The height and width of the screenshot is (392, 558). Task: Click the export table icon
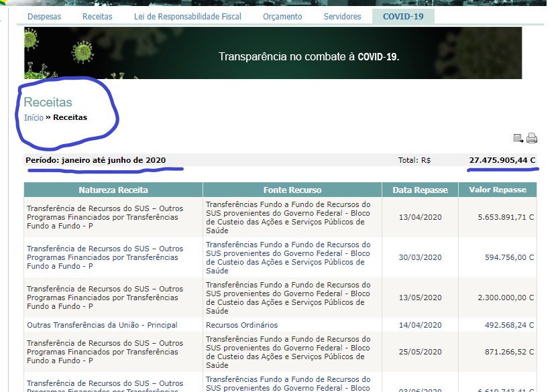coord(518,139)
